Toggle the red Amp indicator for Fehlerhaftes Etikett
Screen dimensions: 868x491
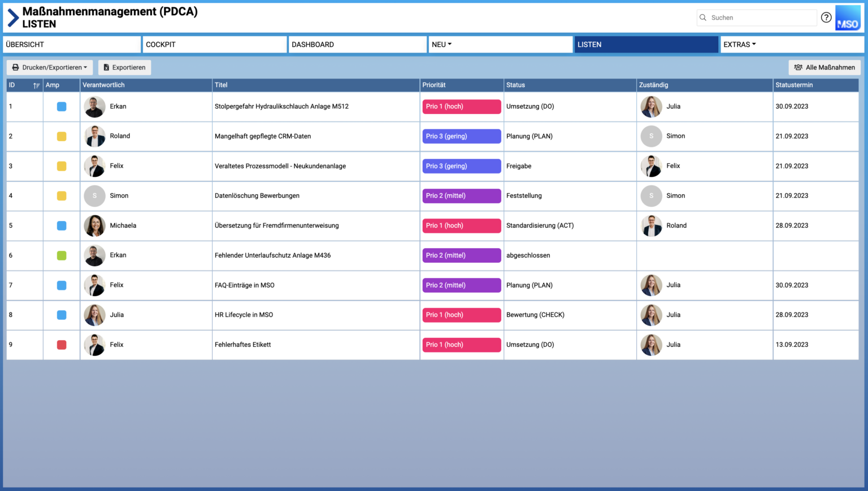[61, 345]
